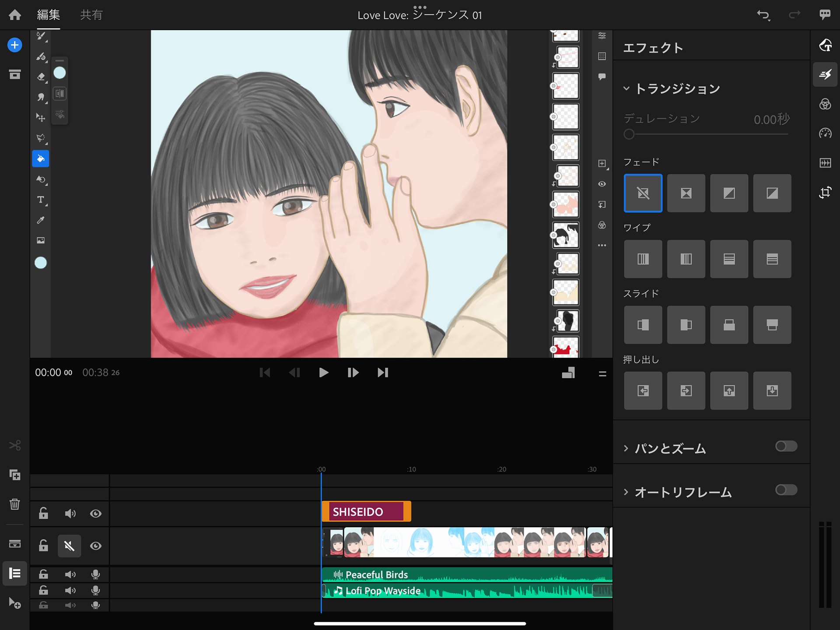Select the paint bucket fill tool

41,158
